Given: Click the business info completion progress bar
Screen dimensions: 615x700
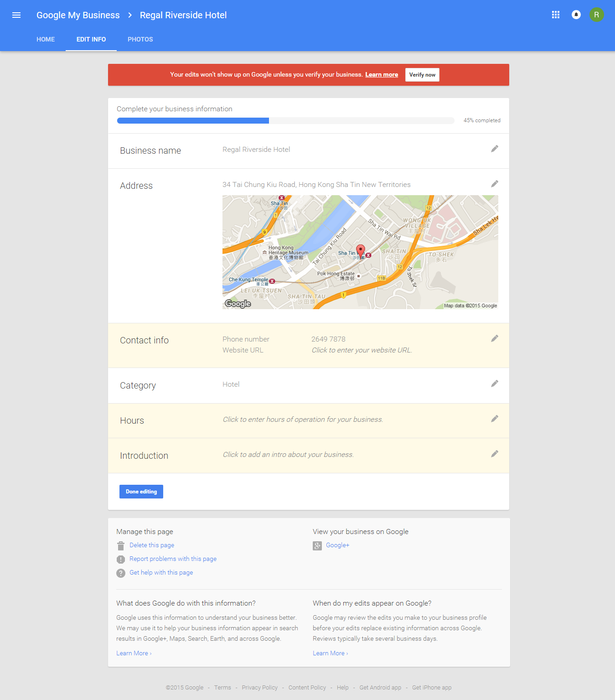Looking at the screenshot, I should [x=286, y=121].
